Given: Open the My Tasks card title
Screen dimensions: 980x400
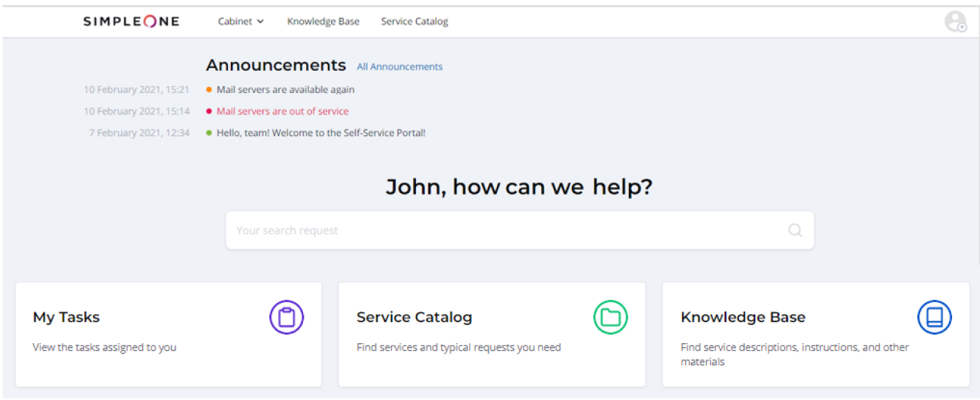Looking at the screenshot, I should point(66,317).
